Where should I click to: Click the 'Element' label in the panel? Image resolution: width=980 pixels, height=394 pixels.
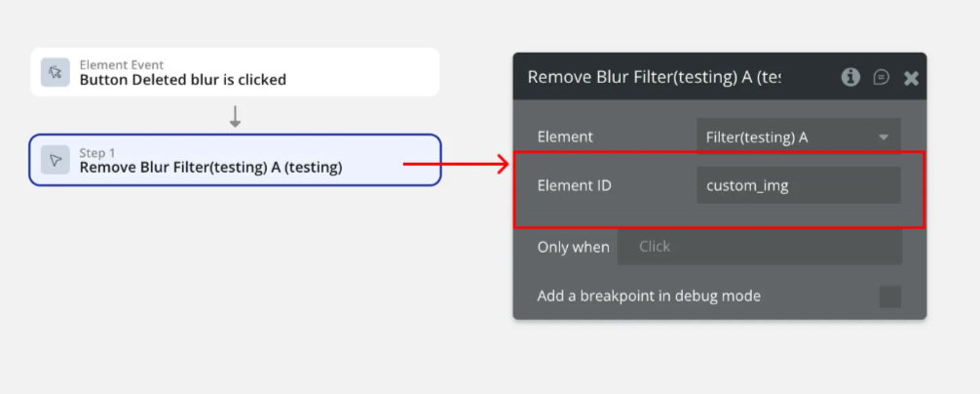[565, 138]
